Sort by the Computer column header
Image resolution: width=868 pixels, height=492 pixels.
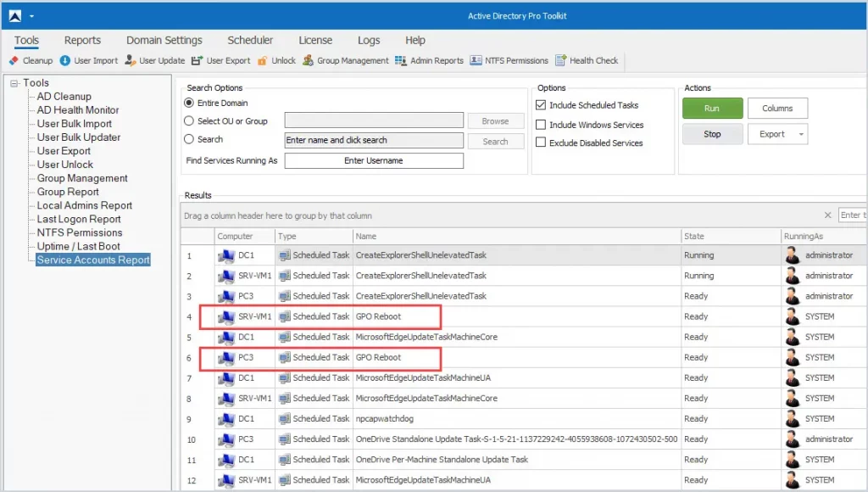point(244,236)
